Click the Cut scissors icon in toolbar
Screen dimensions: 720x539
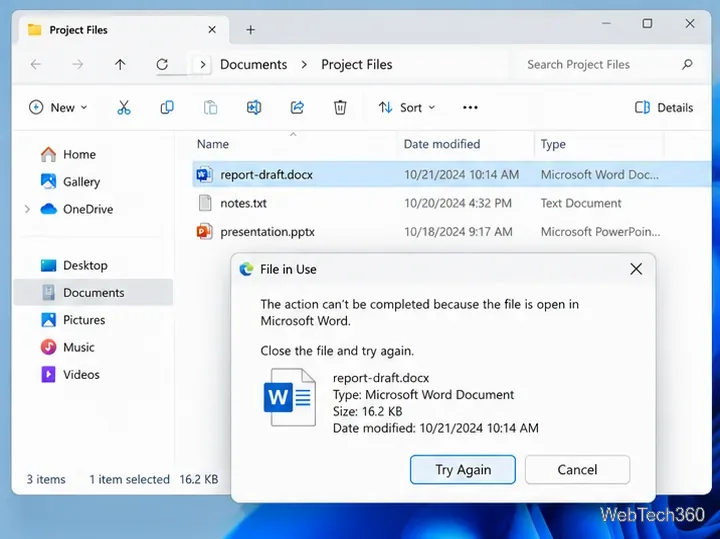click(124, 107)
